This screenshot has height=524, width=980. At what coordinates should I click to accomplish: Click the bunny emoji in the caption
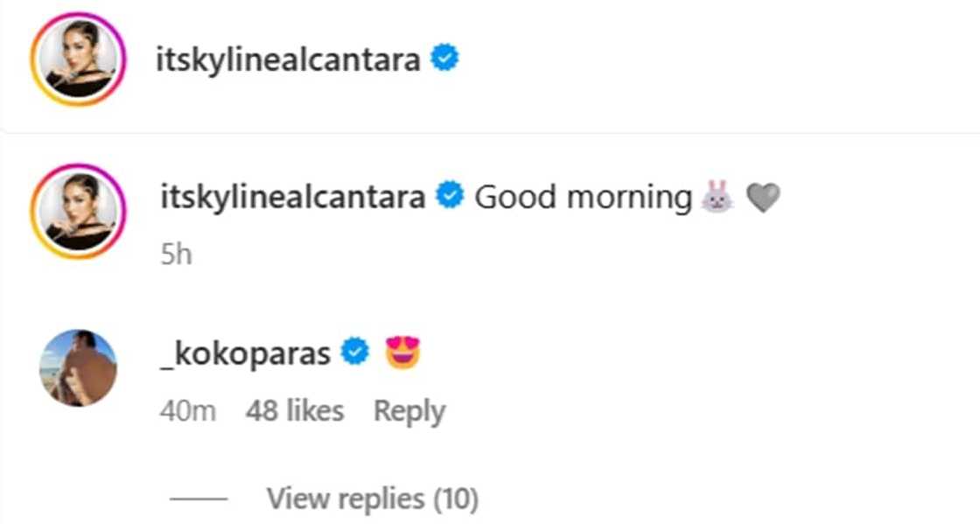coord(716,198)
